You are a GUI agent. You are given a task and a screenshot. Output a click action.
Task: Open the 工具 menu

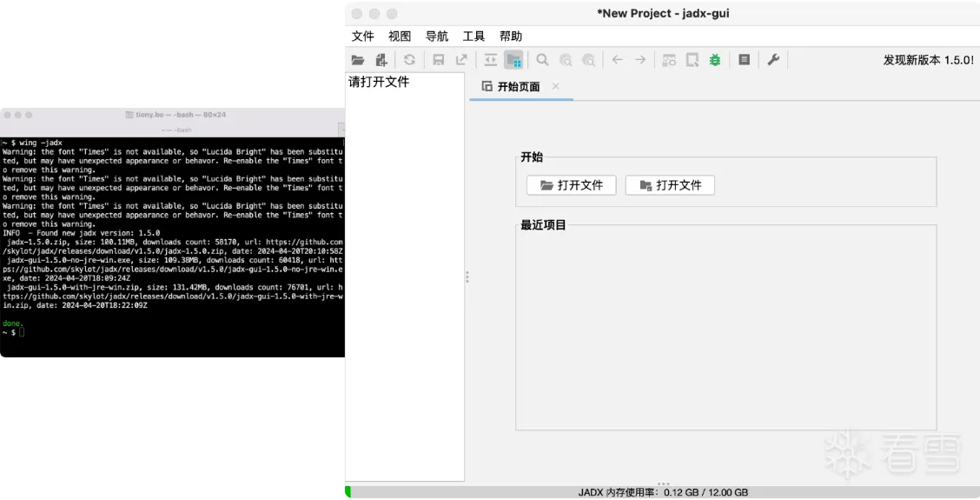pos(473,37)
